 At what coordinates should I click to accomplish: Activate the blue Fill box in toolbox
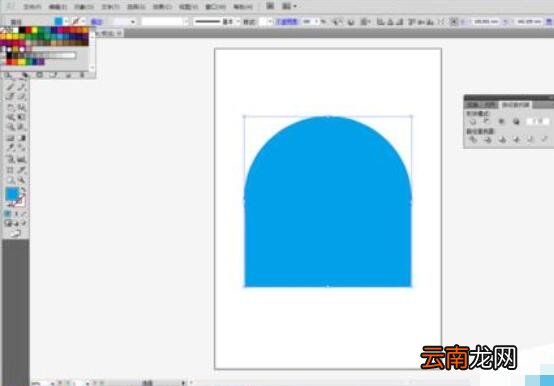(12, 194)
